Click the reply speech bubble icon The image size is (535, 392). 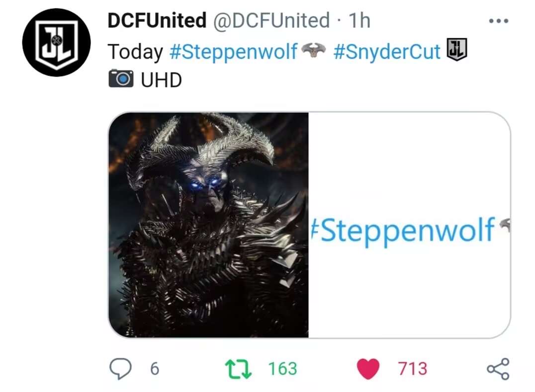(120, 369)
